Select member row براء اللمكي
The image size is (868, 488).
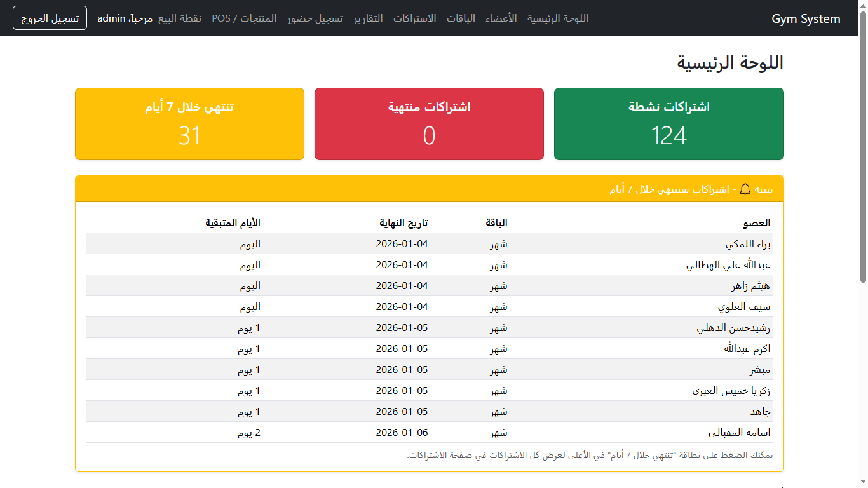click(748, 244)
